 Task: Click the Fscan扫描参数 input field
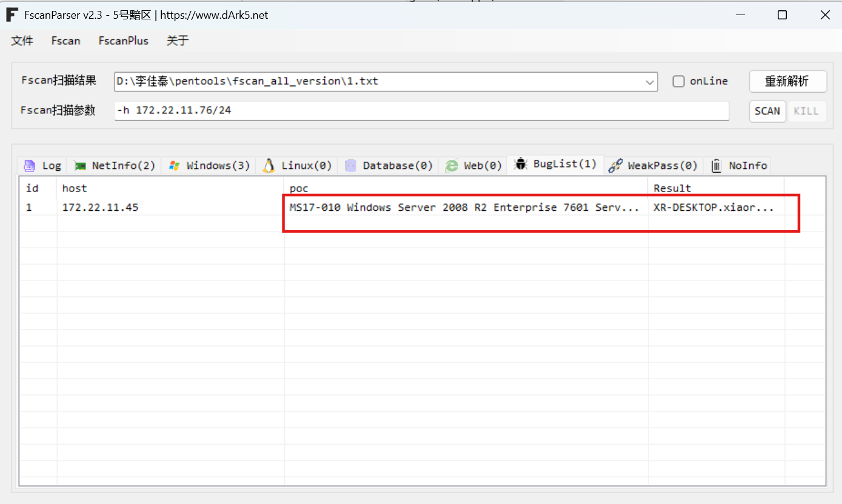[422, 111]
